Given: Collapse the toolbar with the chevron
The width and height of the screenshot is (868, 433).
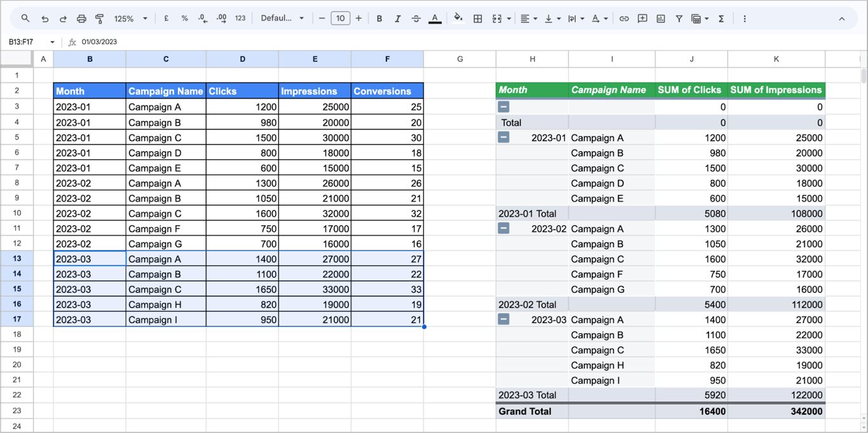Looking at the screenshot, I should [842, 18].
